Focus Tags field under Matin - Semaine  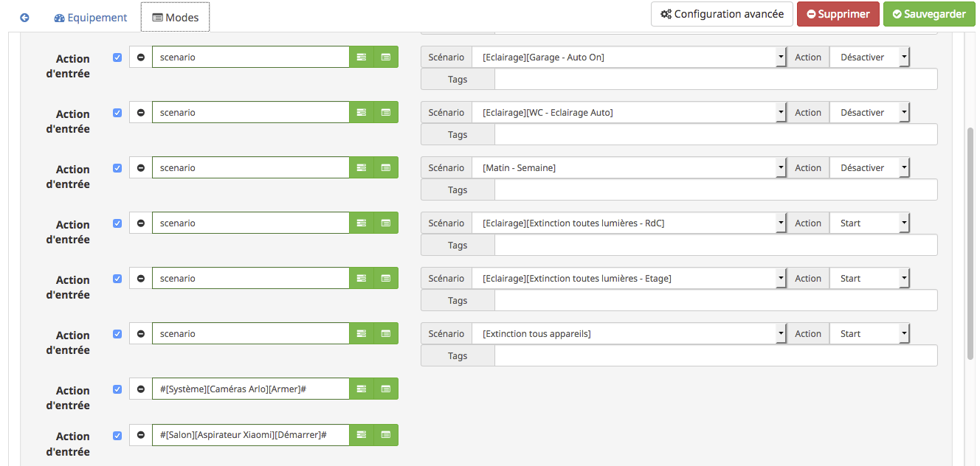716,189
